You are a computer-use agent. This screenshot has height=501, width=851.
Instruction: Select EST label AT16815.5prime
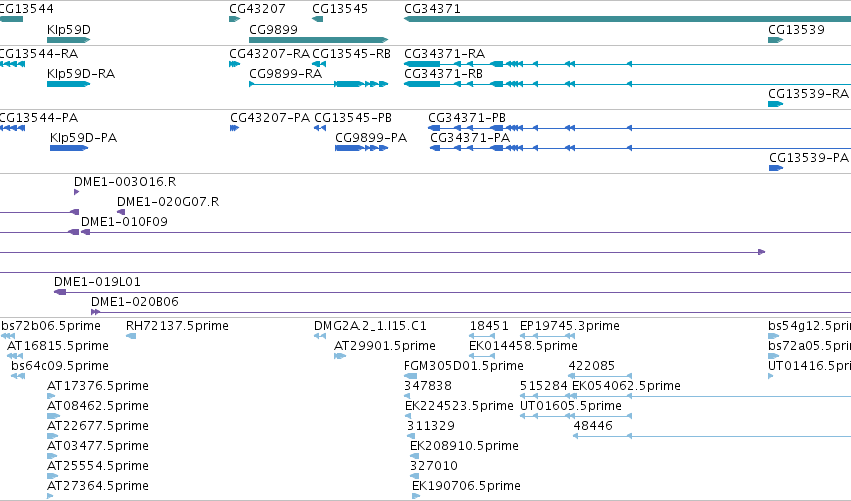click(x=58, y=346)
